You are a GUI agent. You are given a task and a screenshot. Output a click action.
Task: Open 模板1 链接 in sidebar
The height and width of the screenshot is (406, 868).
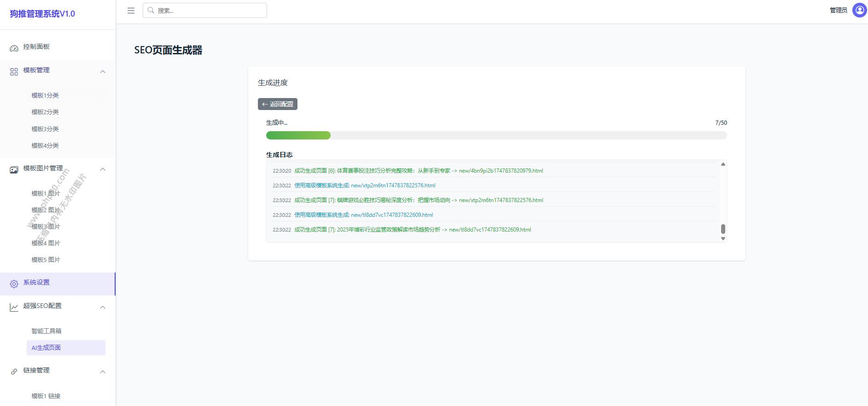[46, 396]
